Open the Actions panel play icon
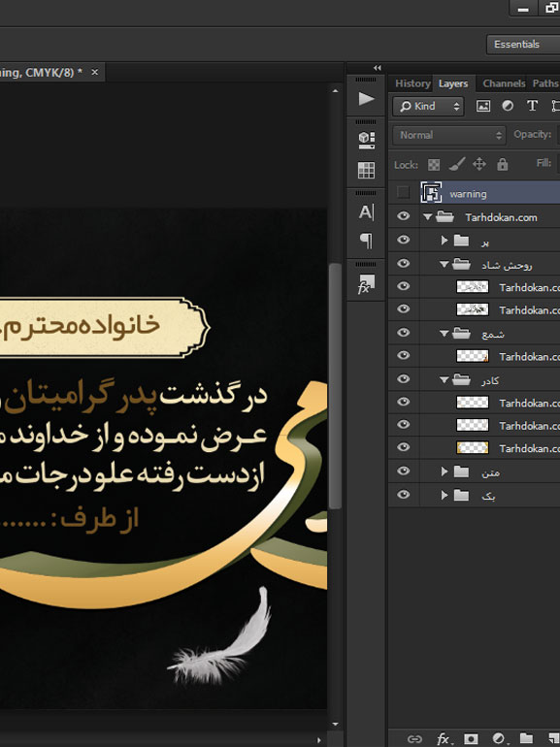This screenshot has height=747, width=560. coord(366,99)
